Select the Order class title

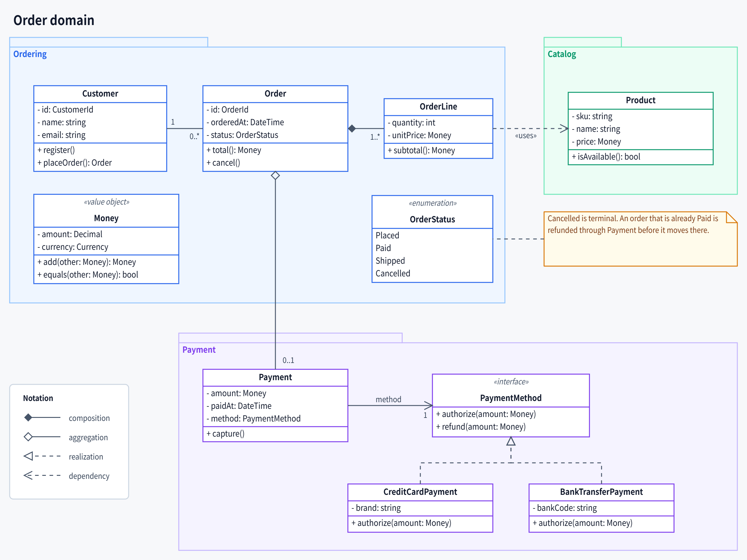pyautogui.click(x=275, y=94)
